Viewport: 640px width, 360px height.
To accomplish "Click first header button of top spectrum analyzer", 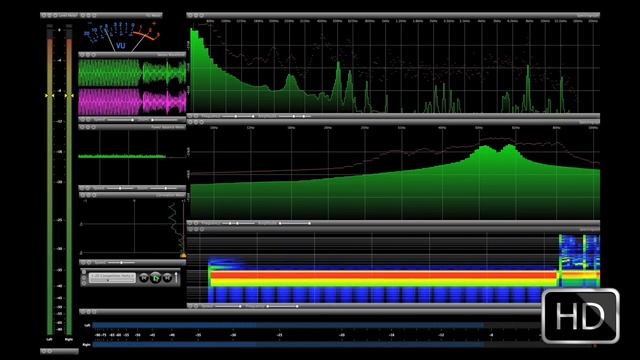I will [x=190, y=15].
